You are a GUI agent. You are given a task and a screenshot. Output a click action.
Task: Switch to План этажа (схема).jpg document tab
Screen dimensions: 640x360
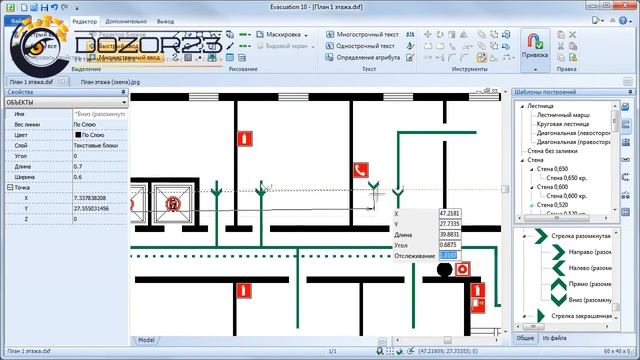click(x=110, y=82)
